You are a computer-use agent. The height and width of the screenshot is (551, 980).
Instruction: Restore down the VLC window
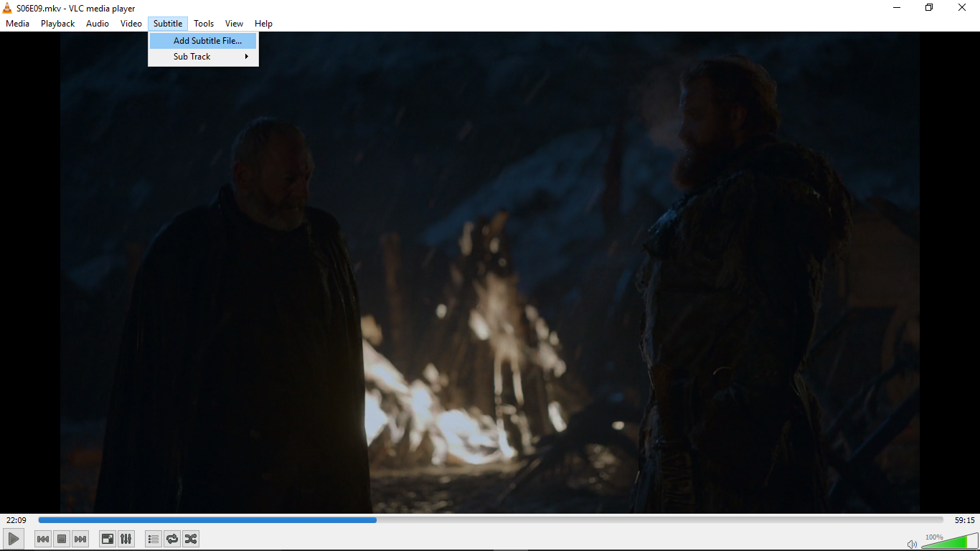click(929, 8)
